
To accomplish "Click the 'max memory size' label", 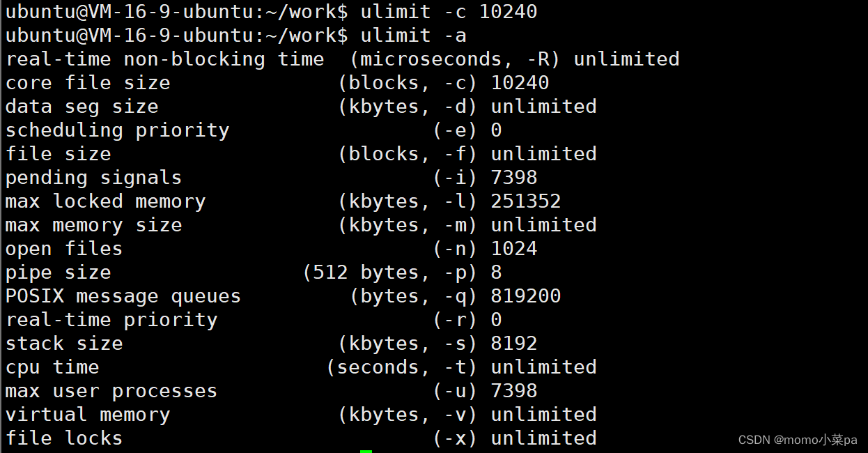I will (x=93, y=225).
